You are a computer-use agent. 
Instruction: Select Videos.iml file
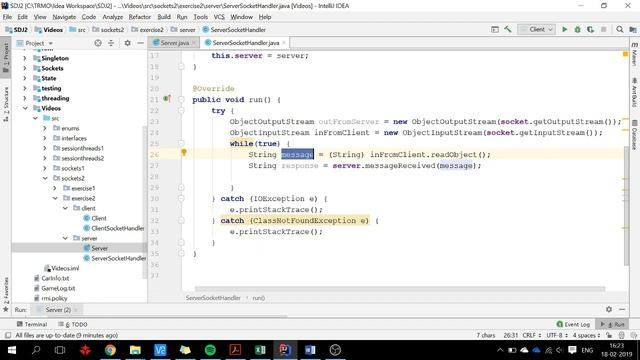tap(61, 268)
